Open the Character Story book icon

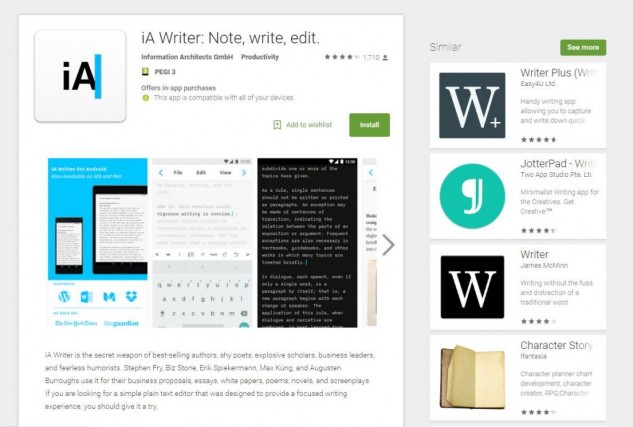pos(472,377)
